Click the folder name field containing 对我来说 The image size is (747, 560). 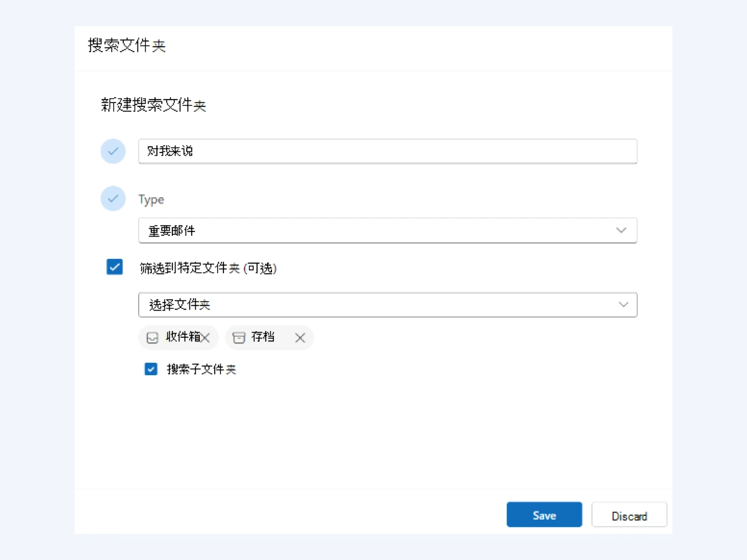tap(388, 151)
